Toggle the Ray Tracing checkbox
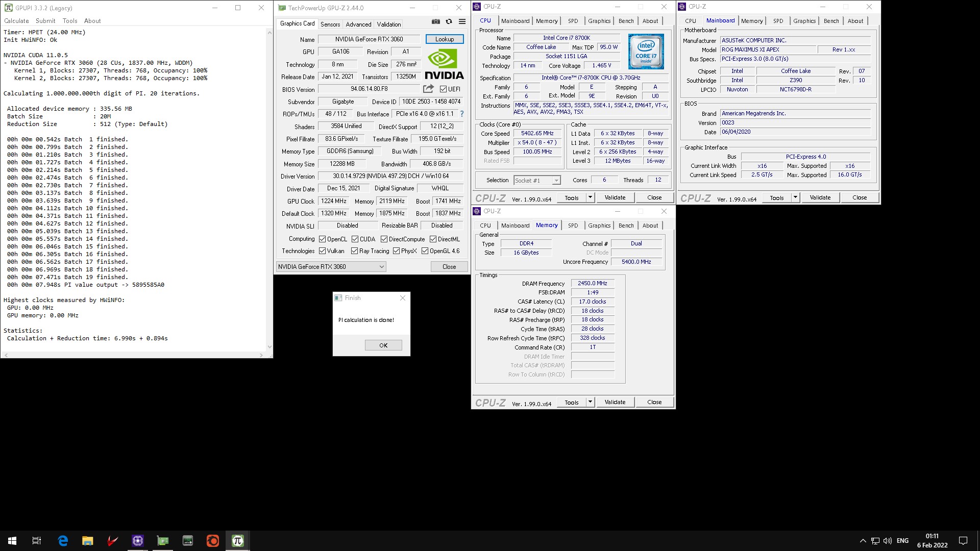Image resolution: width=980 pixels, height=551 pixels. (x=354, y=251)
